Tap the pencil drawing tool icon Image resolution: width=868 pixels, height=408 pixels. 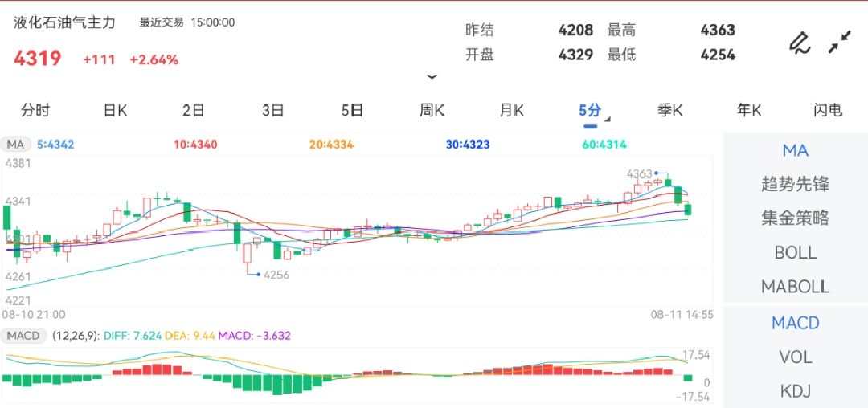tap(799, 43)
